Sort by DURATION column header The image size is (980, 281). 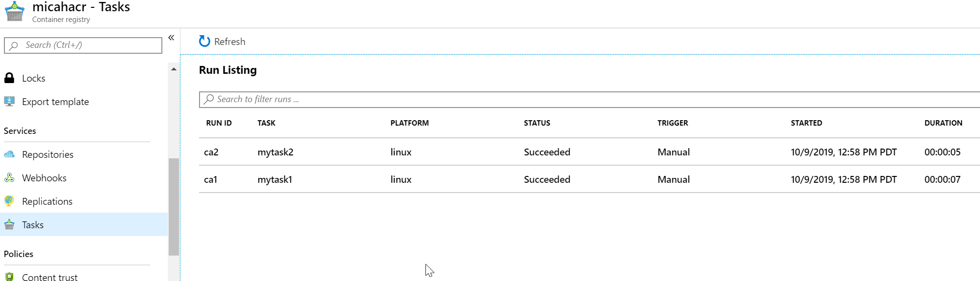click(x=943, y=123)
